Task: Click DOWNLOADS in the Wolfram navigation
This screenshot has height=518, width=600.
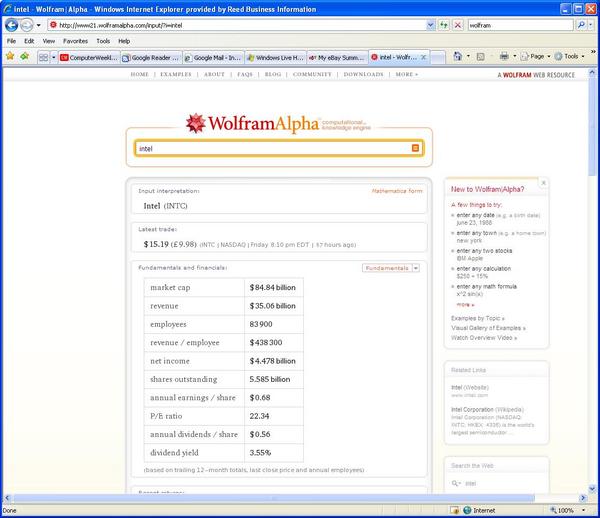Action: (363, 74)
